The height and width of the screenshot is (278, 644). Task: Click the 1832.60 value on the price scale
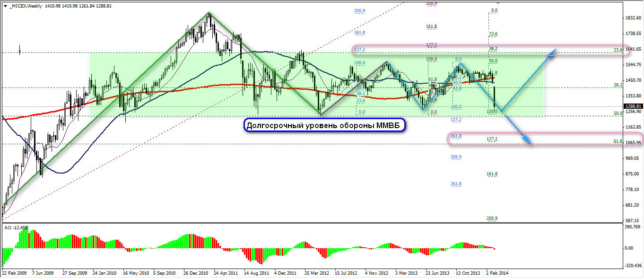tap(632, 18)
